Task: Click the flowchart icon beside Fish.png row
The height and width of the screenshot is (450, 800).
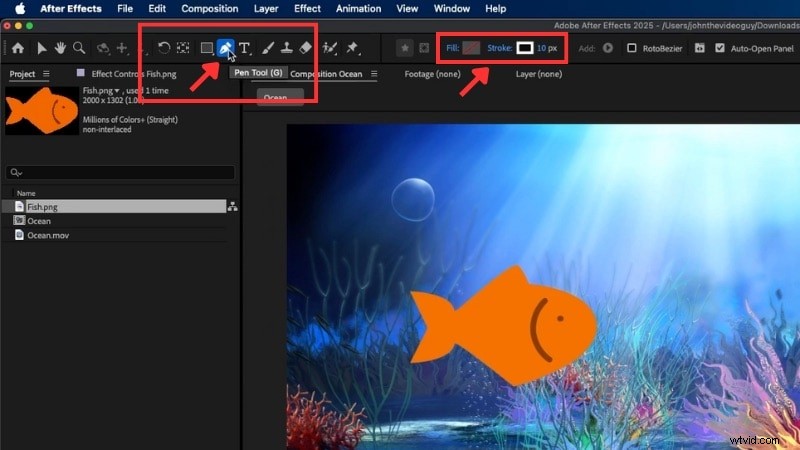Action: click(x=233, y=207)
